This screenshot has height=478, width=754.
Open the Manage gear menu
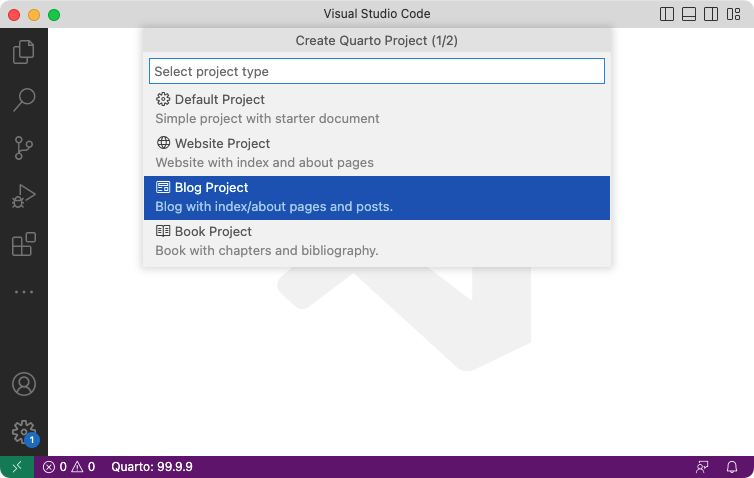24,432
